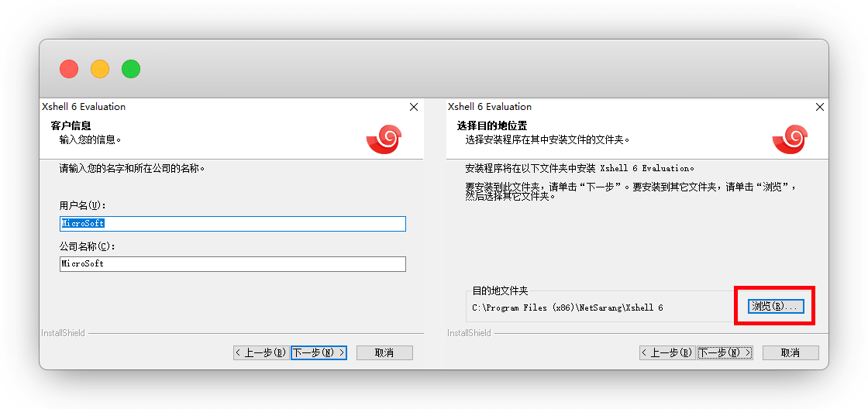
Task: Click the InstallShield label in the 选择目的地位置 dialog
Action: [469, 333]
